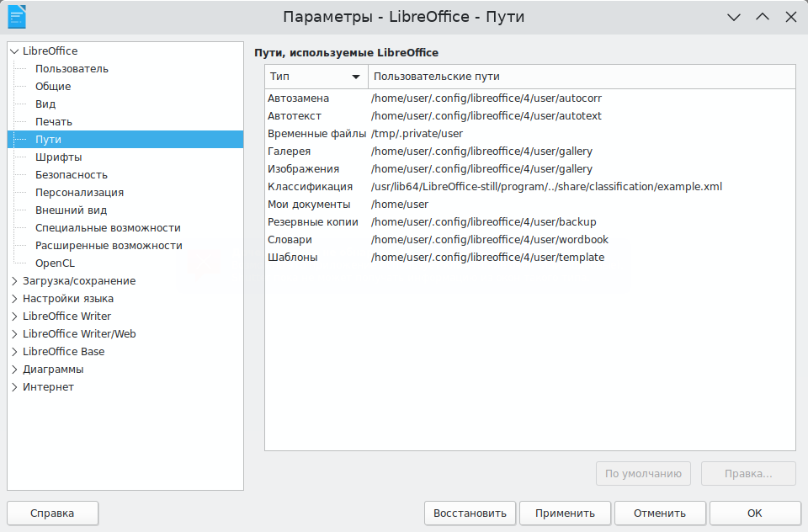Minimize dialog with title bar down chevron
This screenshot has height=532, width=808.
coord(734,17)
